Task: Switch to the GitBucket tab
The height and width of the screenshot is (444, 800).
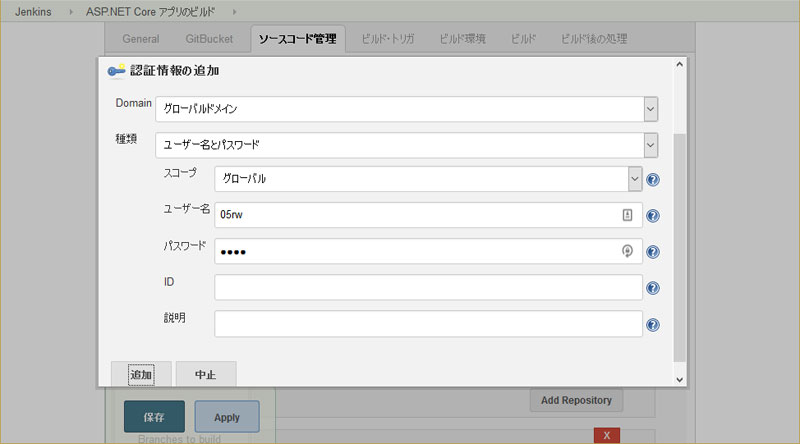Action: pyautogui.click(x=209, y=39)
